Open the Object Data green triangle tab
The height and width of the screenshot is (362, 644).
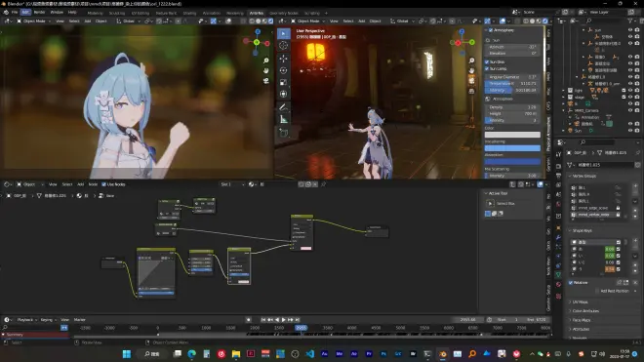pos(558,274)
